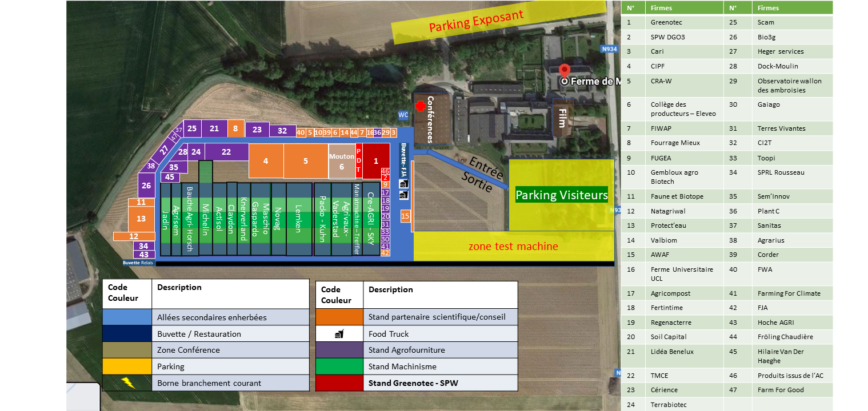Screen dimensions: 868x411
Task: Click the orange partenaire scientifique swatch
Action: click(x=339, y=317)
